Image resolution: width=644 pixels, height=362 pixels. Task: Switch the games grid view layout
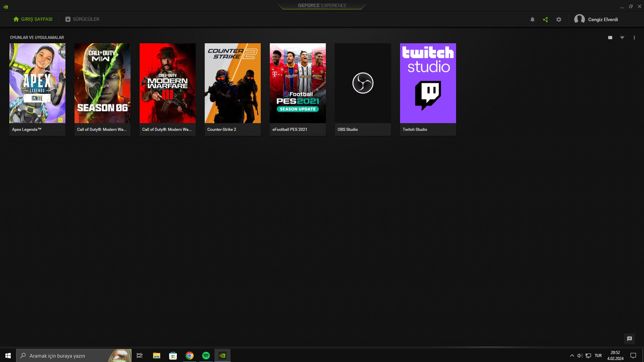pos(610,38)
